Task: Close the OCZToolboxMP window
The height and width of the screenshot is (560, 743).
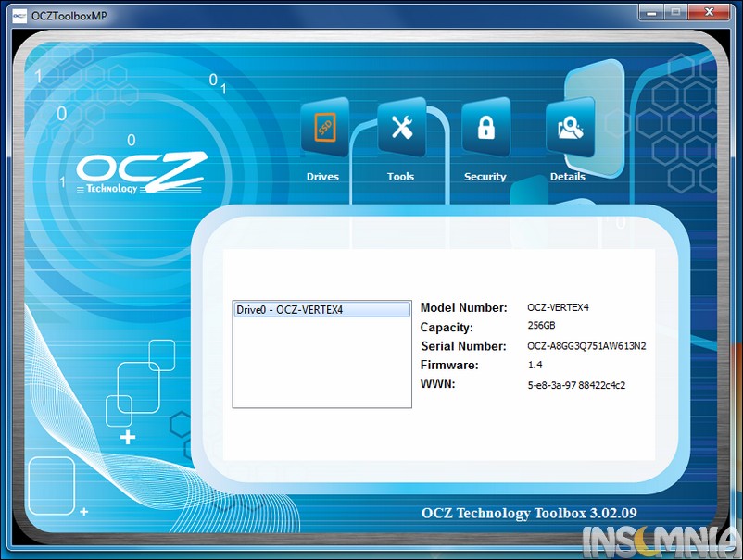Action: (x=709, y=12)
